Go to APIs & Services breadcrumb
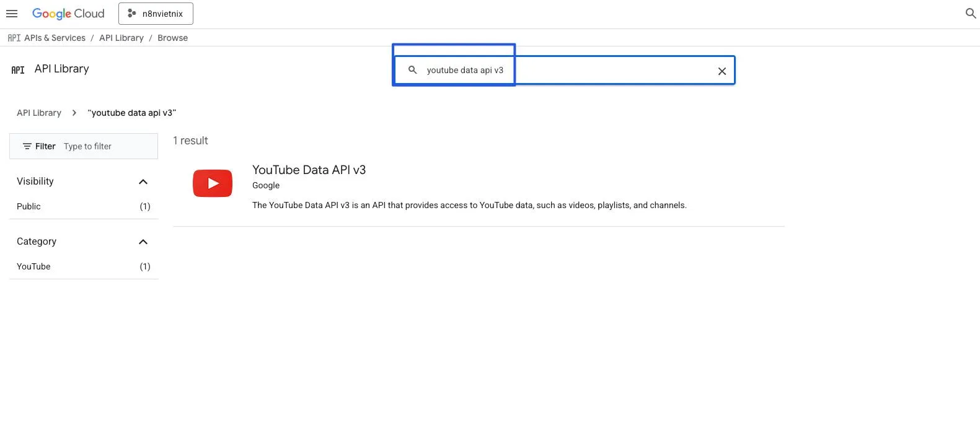980x441 pixels. pos(55,38)
